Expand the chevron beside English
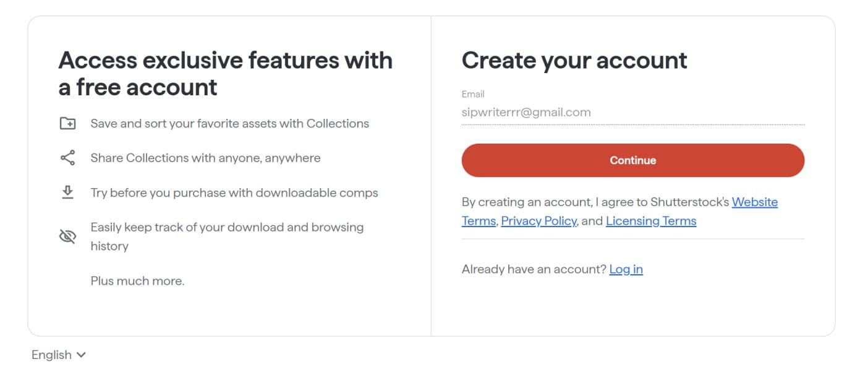The height and width of the screenshot is (372, 868). click(81, 355)
